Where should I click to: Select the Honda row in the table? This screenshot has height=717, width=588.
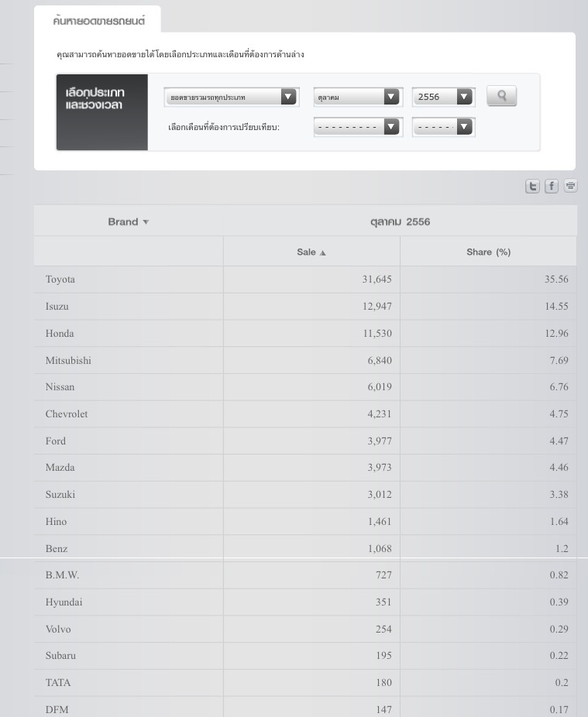[60, 334]
